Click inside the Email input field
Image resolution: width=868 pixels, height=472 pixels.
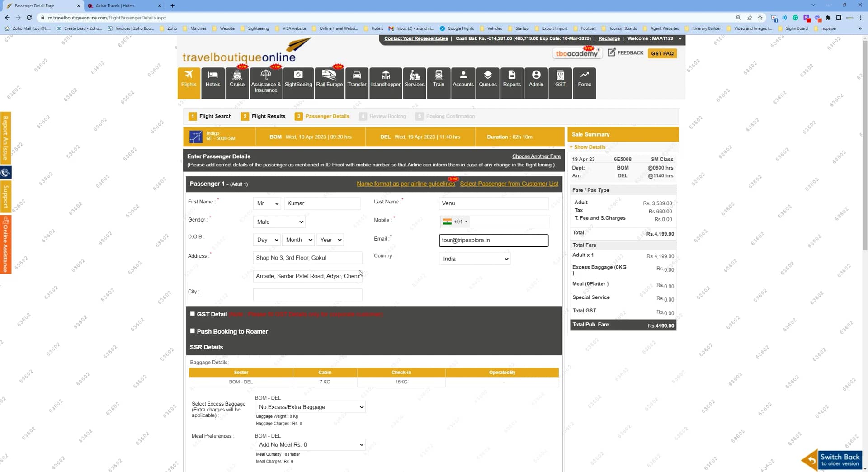pyautogui.click(x=493, y=240)
